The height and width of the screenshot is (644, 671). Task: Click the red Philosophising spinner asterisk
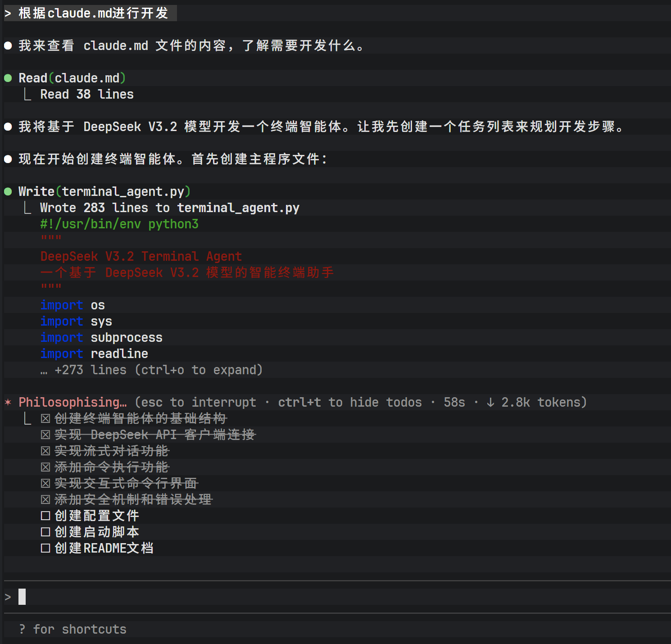pos(8,402)
